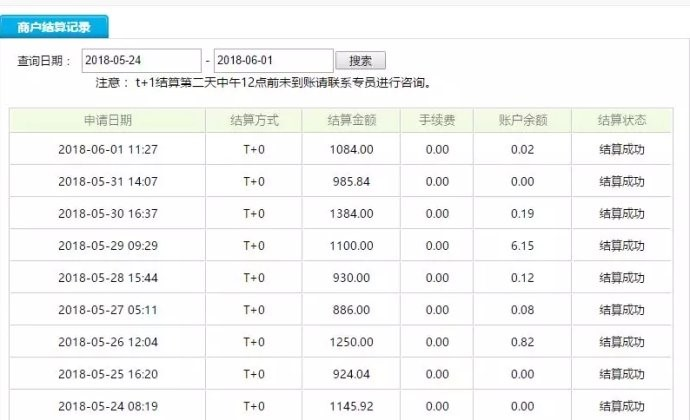The width and height of the screenshot is (690, 420).
Task: Select the row dated 2018-05-28 15:44
Action: pyautogui.click(x=108, y=277)
